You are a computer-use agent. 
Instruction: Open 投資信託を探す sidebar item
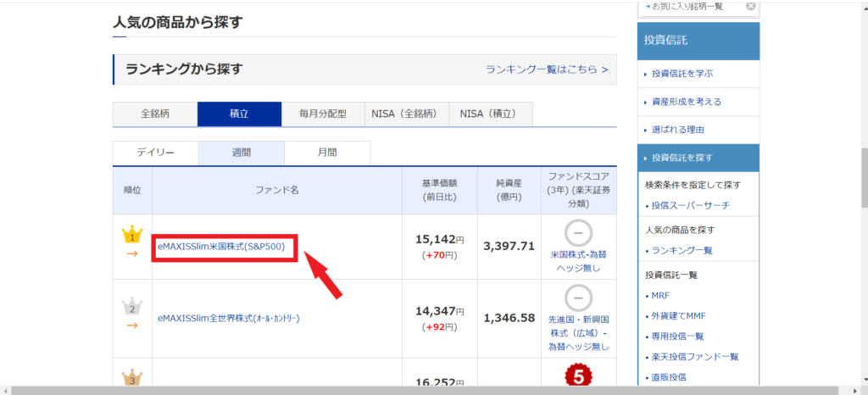(x=698, y=158)
